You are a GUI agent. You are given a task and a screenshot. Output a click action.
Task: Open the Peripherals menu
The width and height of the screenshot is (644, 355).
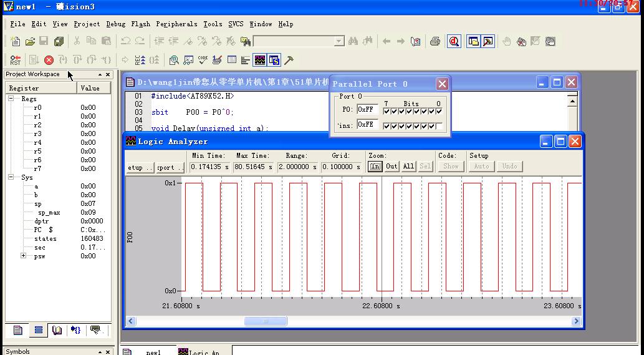(176, 24)
